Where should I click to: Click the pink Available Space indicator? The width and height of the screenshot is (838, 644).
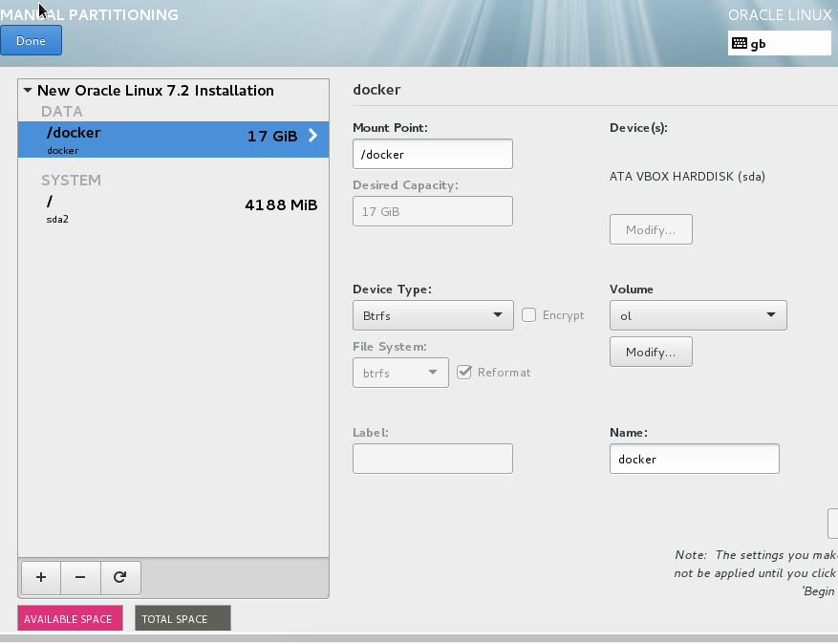(x=70, y=618)
